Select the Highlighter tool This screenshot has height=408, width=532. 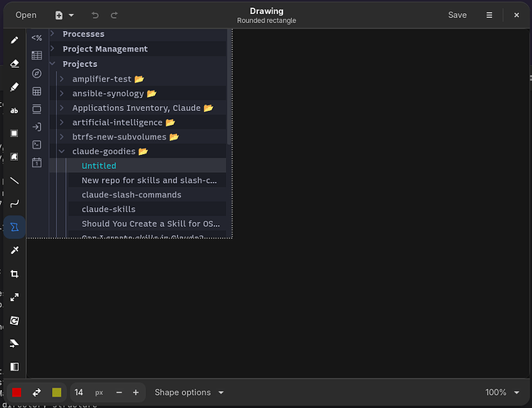(x=14, y=86)
